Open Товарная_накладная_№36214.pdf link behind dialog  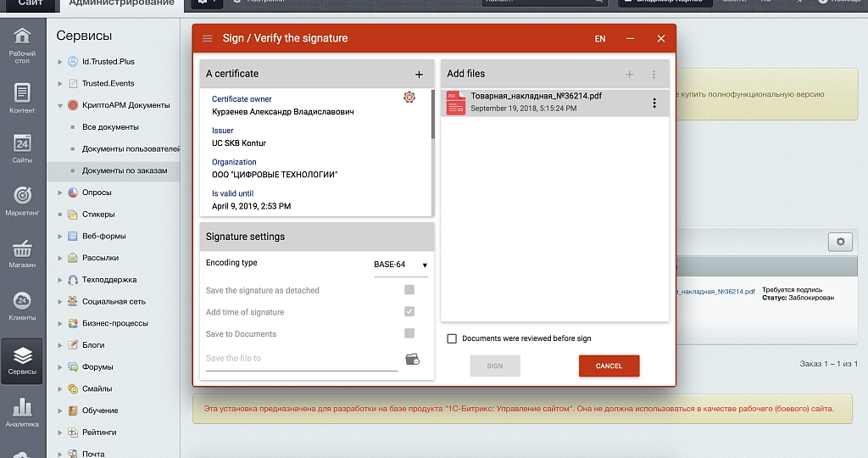click(x=715, y=291)
